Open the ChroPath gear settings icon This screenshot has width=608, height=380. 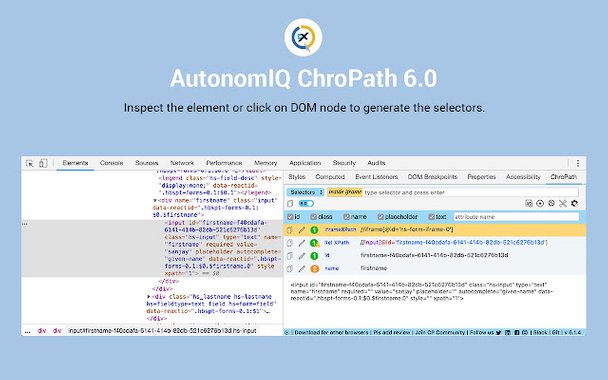[575, 204]
